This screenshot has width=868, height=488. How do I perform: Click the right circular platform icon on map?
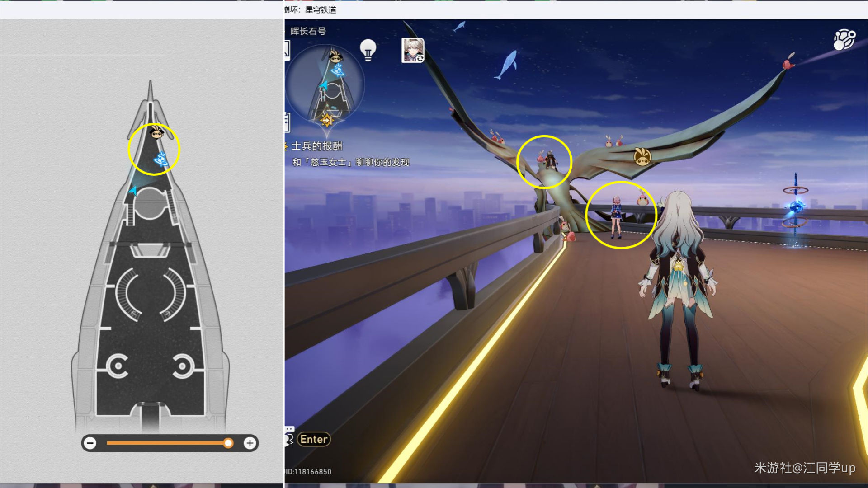click(x=183, y=366)
